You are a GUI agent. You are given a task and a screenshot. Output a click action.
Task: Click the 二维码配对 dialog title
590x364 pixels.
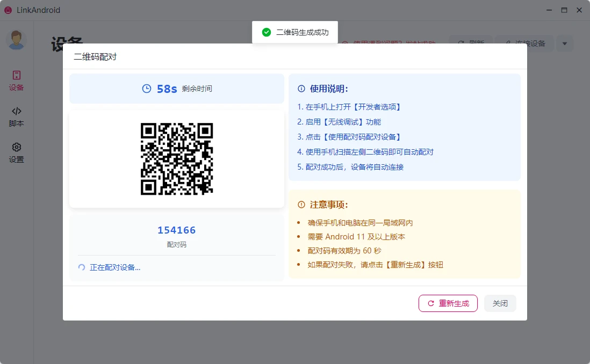point(95,57)
